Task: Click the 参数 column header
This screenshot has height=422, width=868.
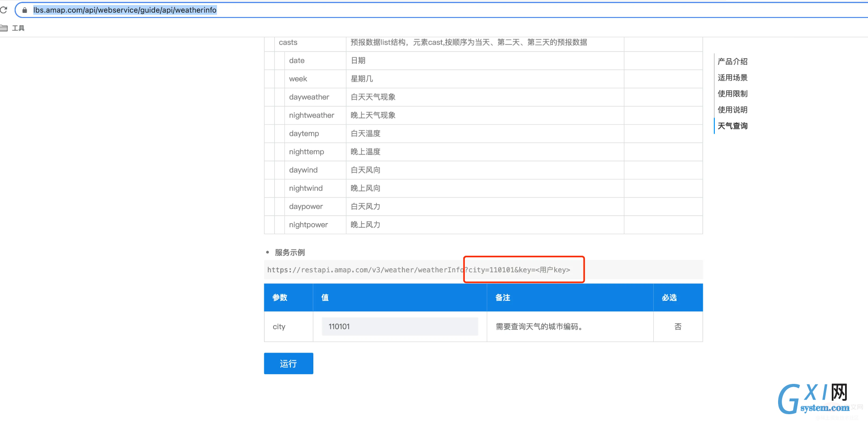Action: pyautogui.click(x=289, y=298)
